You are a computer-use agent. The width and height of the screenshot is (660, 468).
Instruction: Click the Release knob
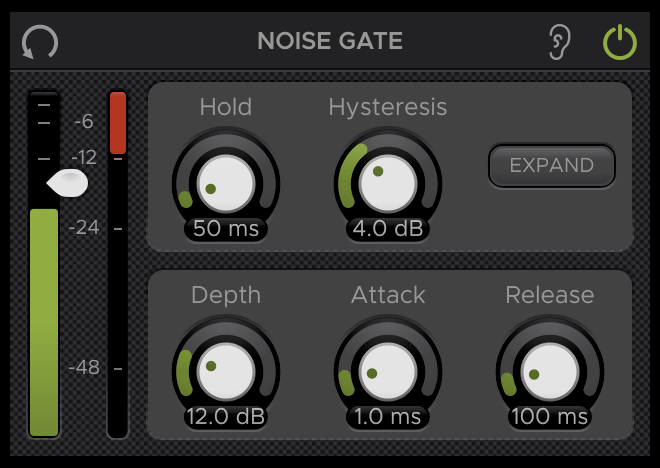click(x=550, y=372)
